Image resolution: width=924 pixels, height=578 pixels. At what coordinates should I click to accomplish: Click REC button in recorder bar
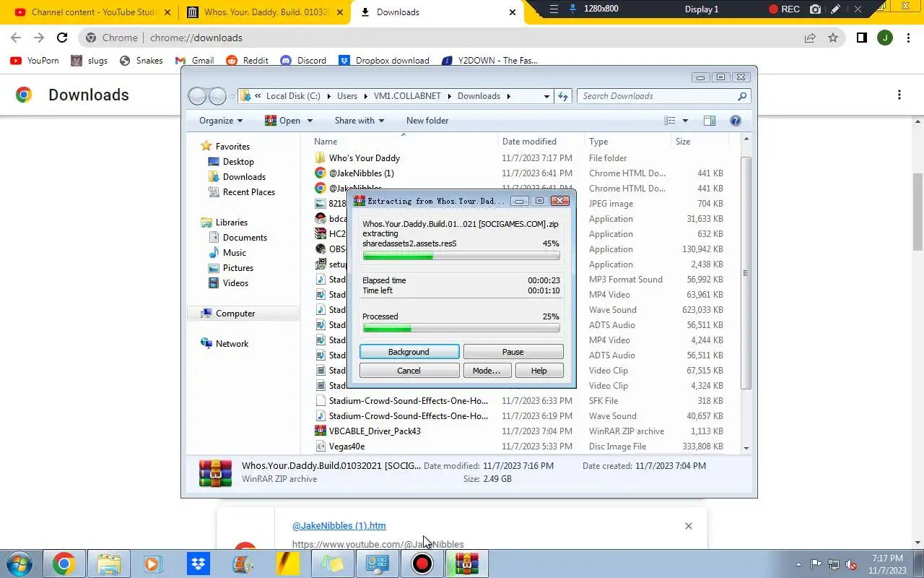(x=784, y=9)
